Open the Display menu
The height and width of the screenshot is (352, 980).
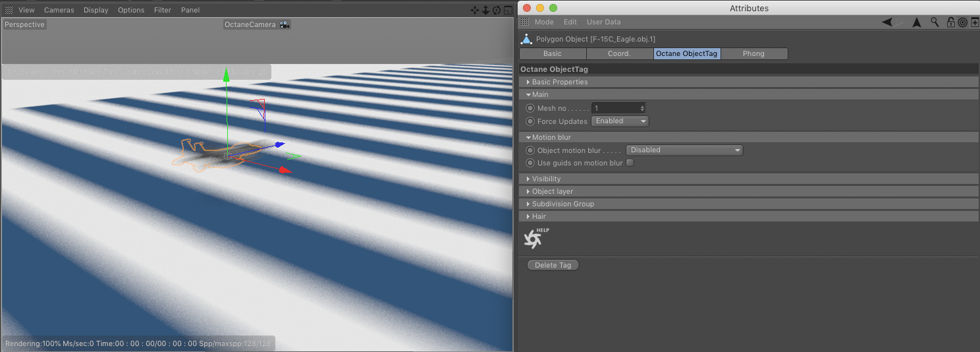(96, 10)
